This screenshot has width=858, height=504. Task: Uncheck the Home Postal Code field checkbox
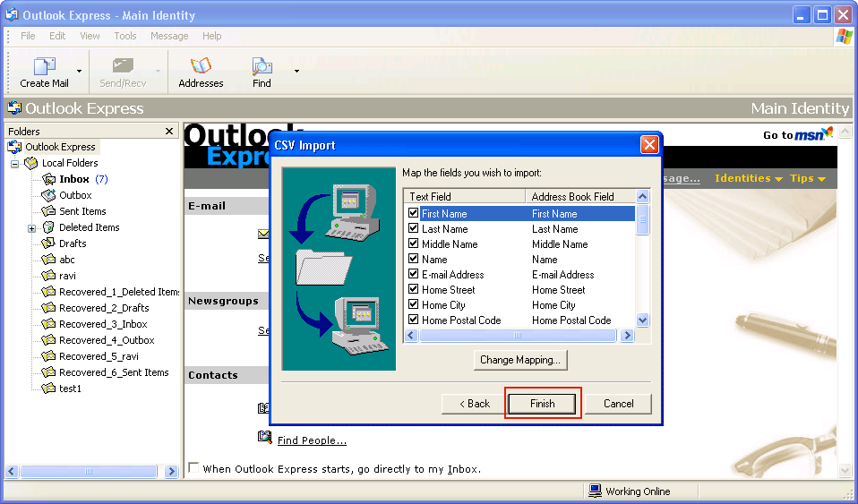tap(413, 320)
